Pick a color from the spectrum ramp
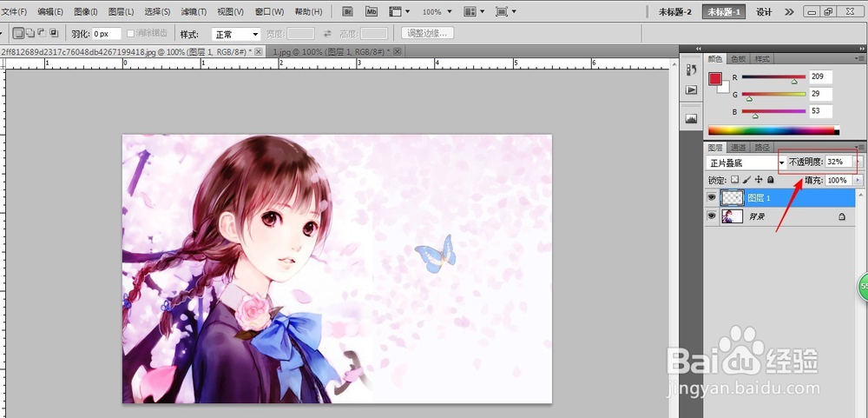Screen dimensions: 868x418 click(x=773, y=130)
